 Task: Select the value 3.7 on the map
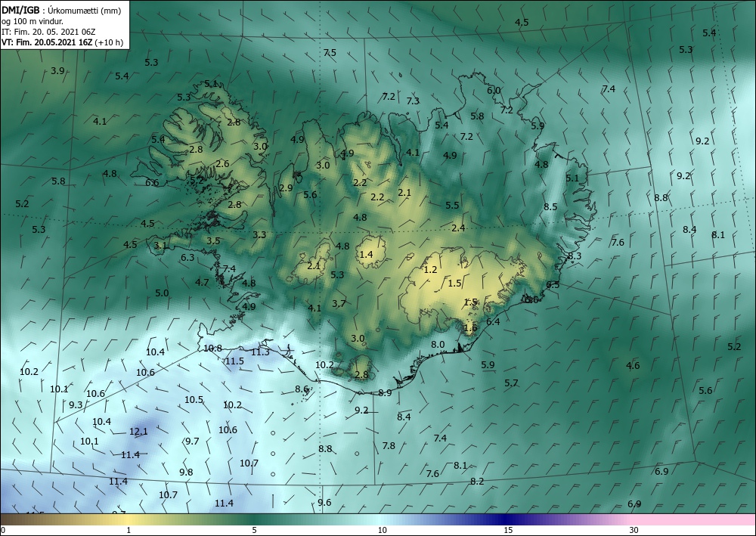(x=339, y=303)
